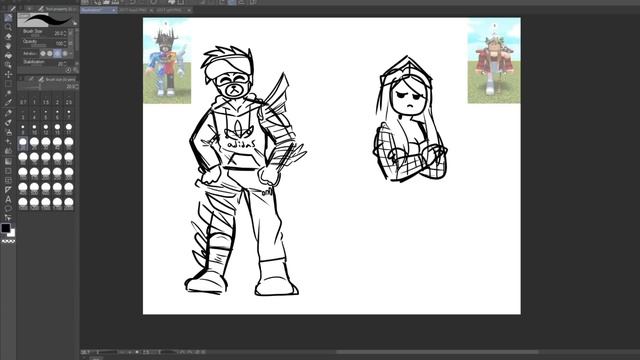Screen dimensions: 640x360
Task: Select the Gradient tool
Action: (8, 161)
